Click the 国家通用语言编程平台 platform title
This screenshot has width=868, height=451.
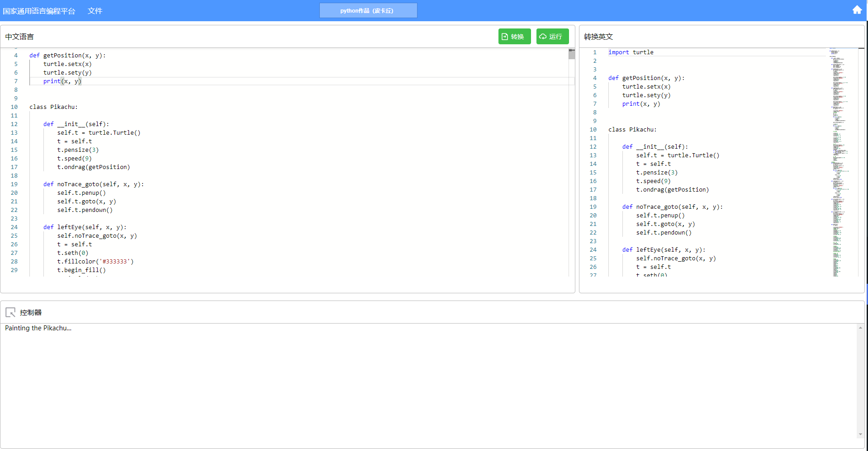coord(39,11)
